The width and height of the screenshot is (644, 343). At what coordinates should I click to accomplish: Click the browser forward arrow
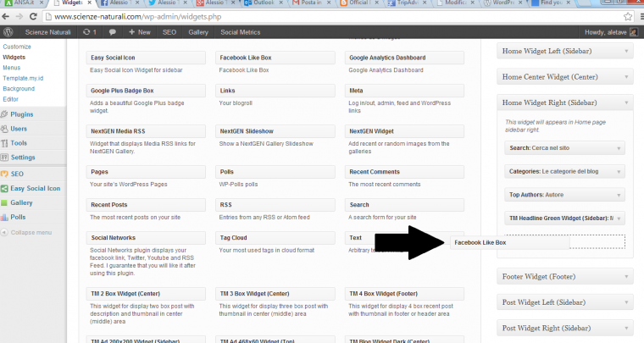tap(19, 17)
